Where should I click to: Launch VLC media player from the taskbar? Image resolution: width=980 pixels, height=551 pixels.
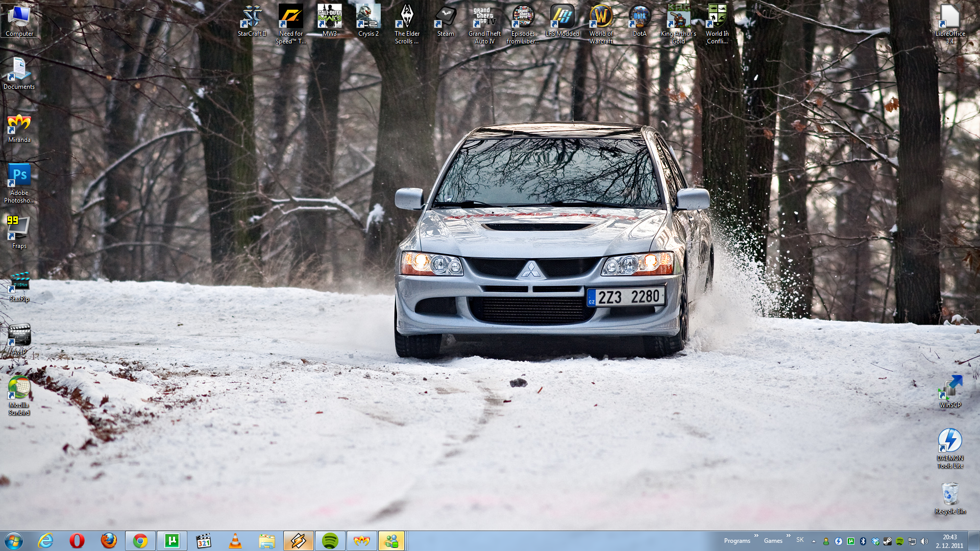pyautogui.click(x=235, y=541)
